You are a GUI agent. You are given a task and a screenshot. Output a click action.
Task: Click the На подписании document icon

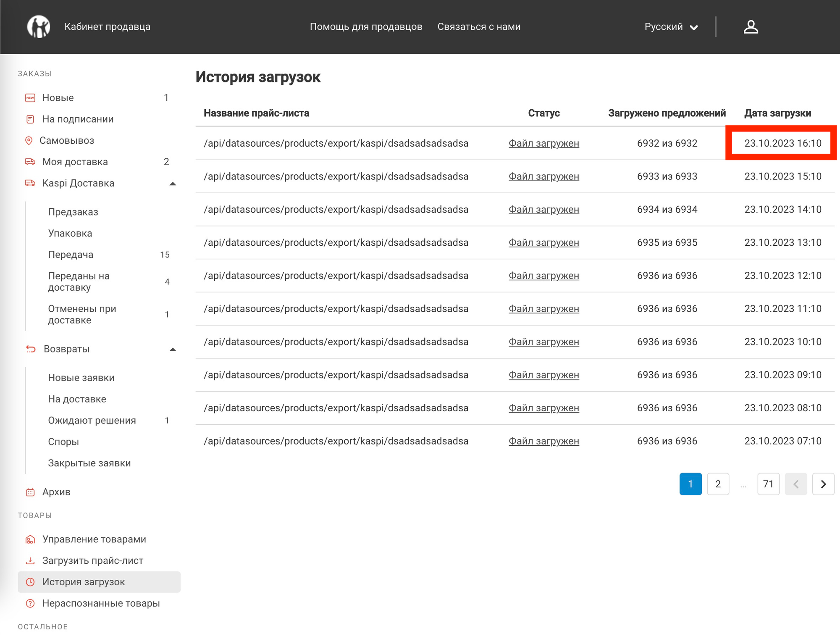coord(30,119)
